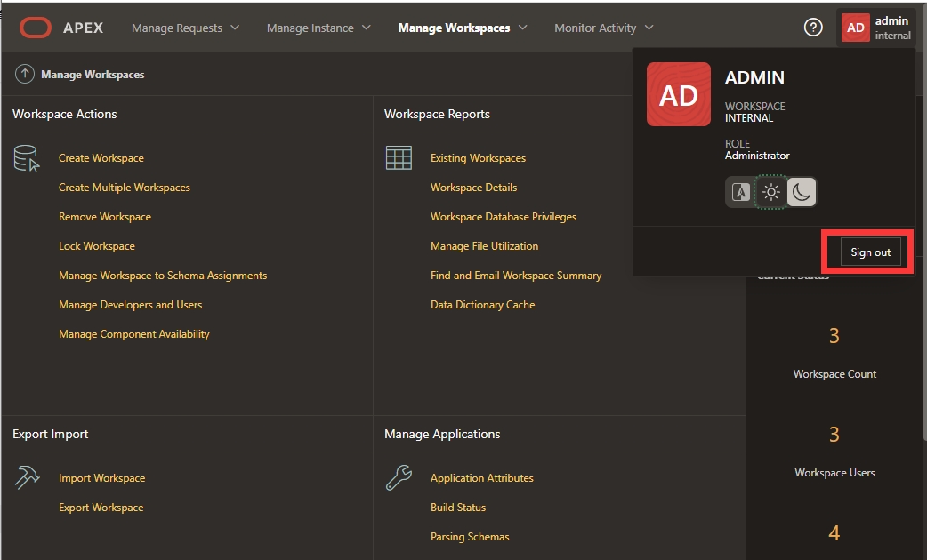
Task: Click the large AD avatar in profile panel
Action: [x=678, y=94]
